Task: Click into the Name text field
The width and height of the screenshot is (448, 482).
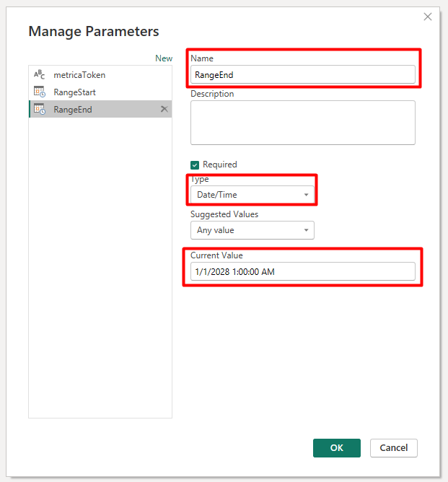Action: [303, 74]
